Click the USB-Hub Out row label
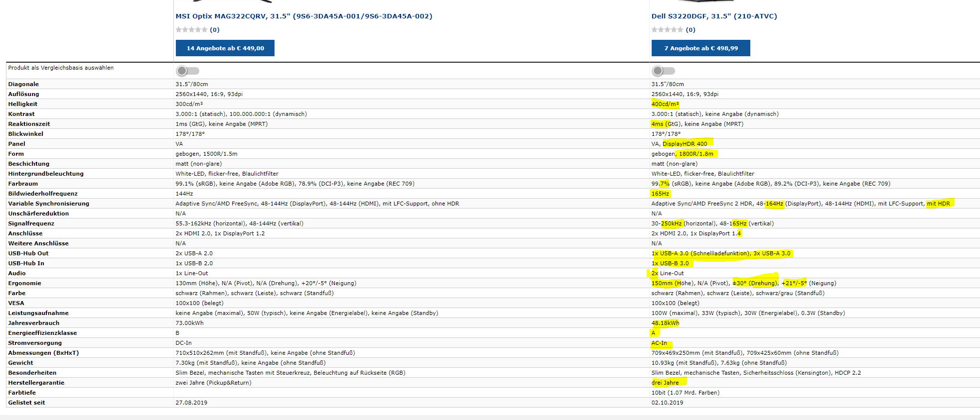Viewport: 980px width, 420px height. click(28, 253)
